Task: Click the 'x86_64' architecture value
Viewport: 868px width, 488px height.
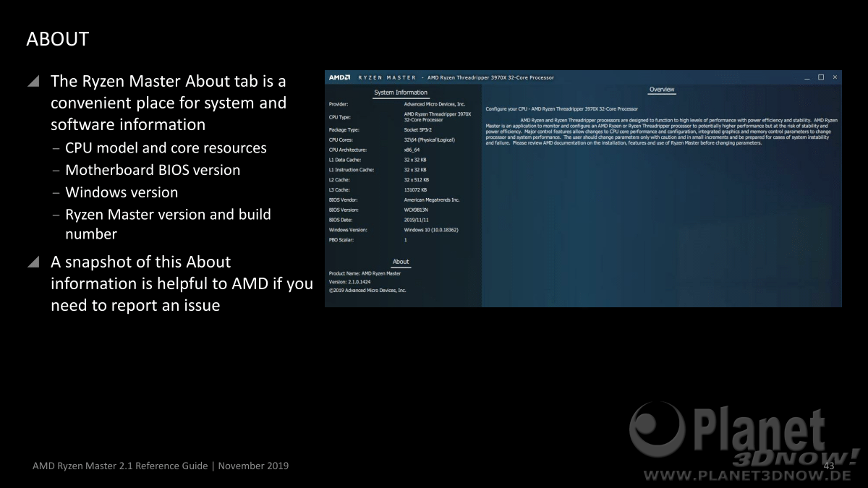Action: (412, 150)
